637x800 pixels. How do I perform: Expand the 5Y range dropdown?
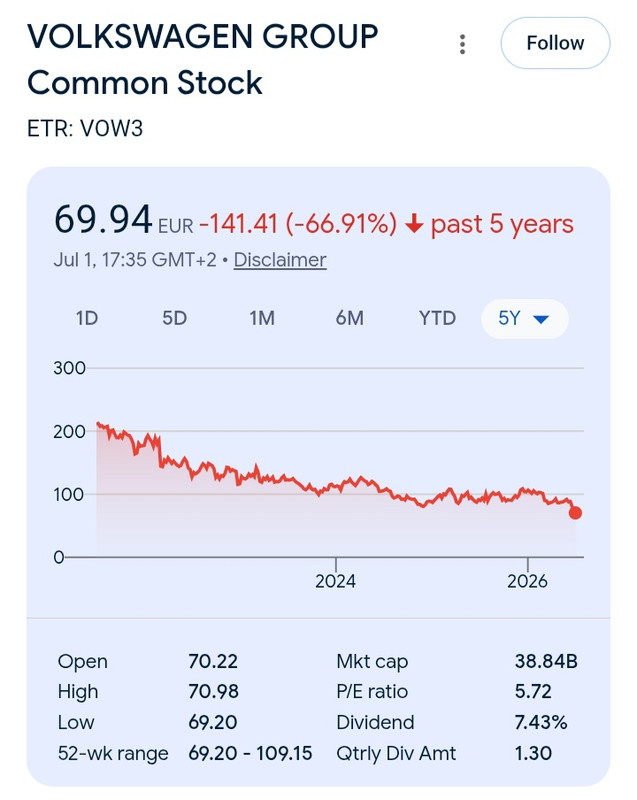tap(525, 319)
